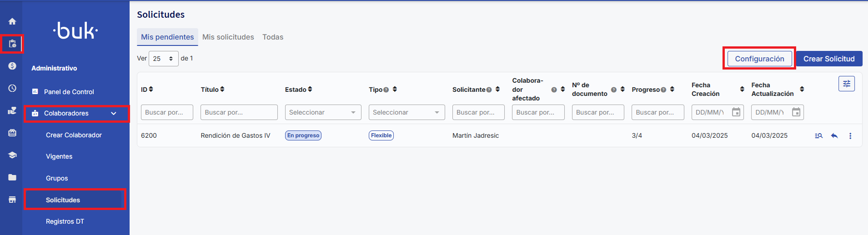The height and width of the screenshot is (235, 868).
Task: View details icon for Rendición de Gastos IV
Action: click(818, 136)
